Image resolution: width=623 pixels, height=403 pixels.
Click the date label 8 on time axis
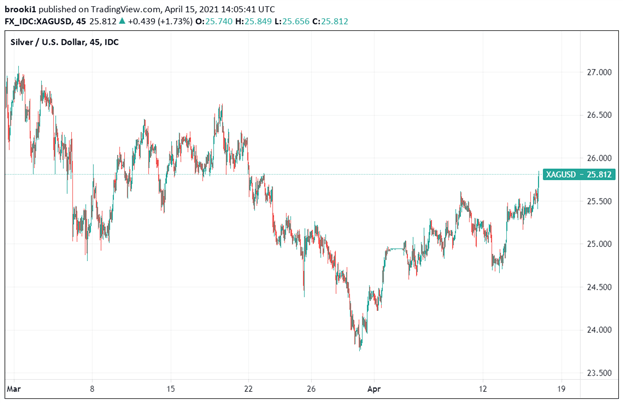click(x=92, y=389)
